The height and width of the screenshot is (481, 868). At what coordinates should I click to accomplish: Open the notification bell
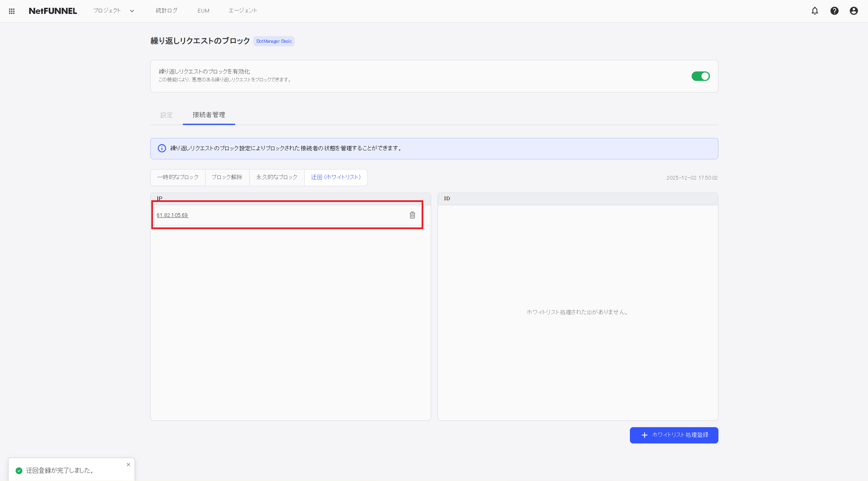[x=814, y=11]
